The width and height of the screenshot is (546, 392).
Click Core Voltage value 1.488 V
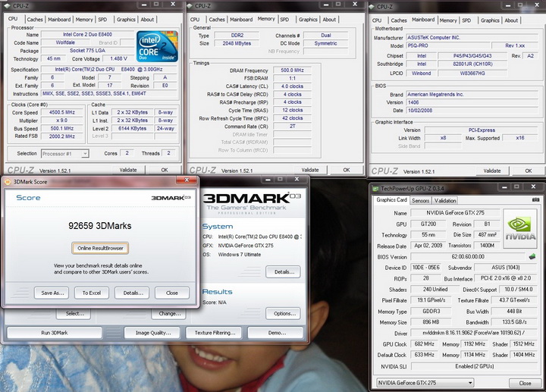(118, 58)
